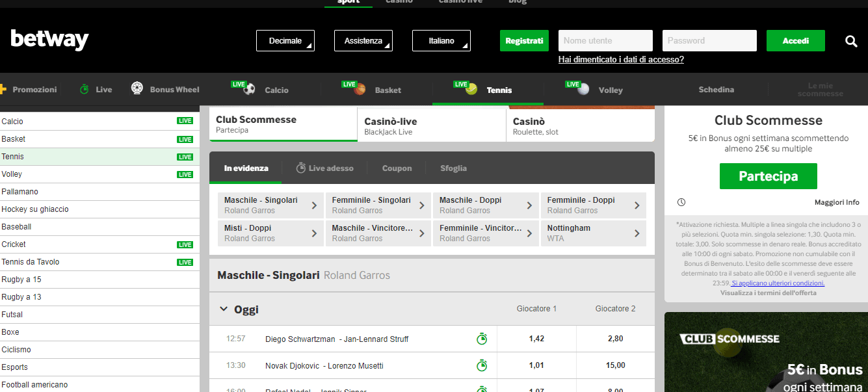Click the LIVE badge next to Tennis da Tavolo
This screenshot has width=868, height=392.
tap(185, 263)
